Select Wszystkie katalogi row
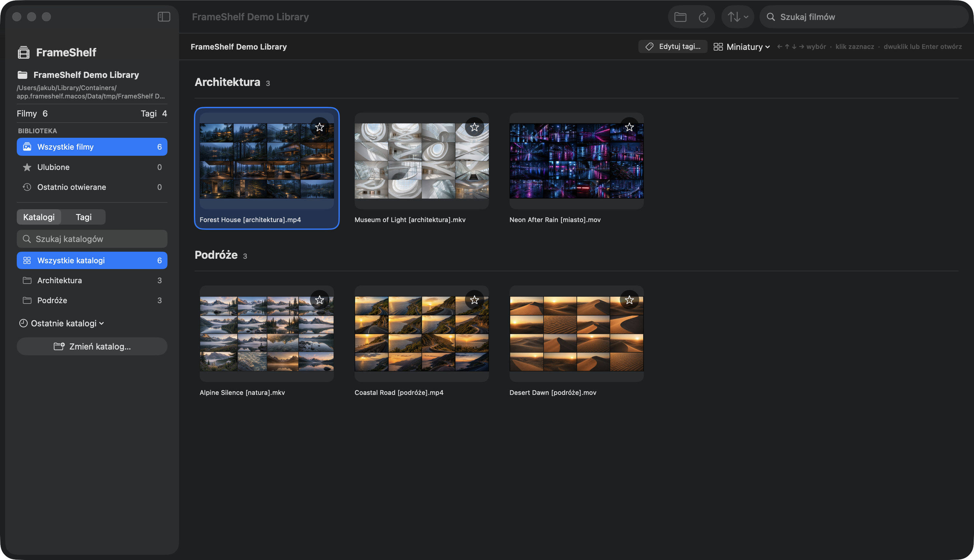Screen dimensions: 974x560 [x=92, y=260]
